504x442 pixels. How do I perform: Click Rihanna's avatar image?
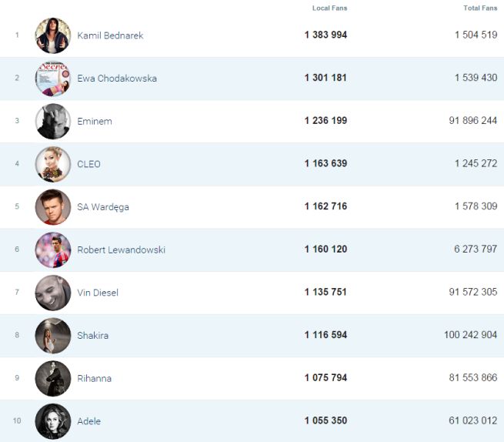pos(52,378)
